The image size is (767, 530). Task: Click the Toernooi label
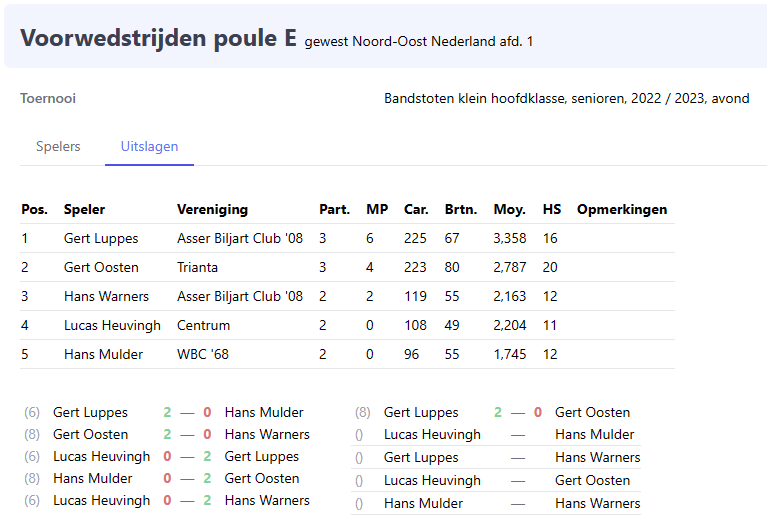tap(48, 98)
